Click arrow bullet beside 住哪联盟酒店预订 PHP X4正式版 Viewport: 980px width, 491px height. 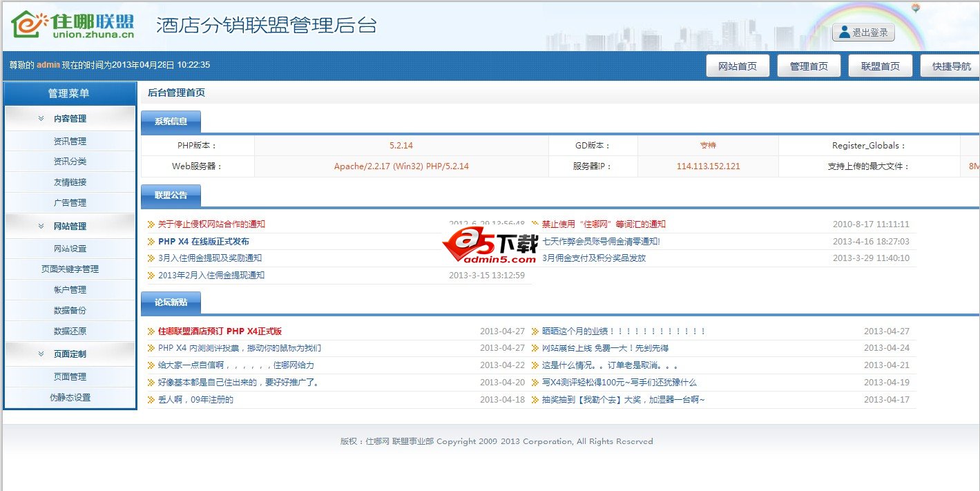coord(151,331)
